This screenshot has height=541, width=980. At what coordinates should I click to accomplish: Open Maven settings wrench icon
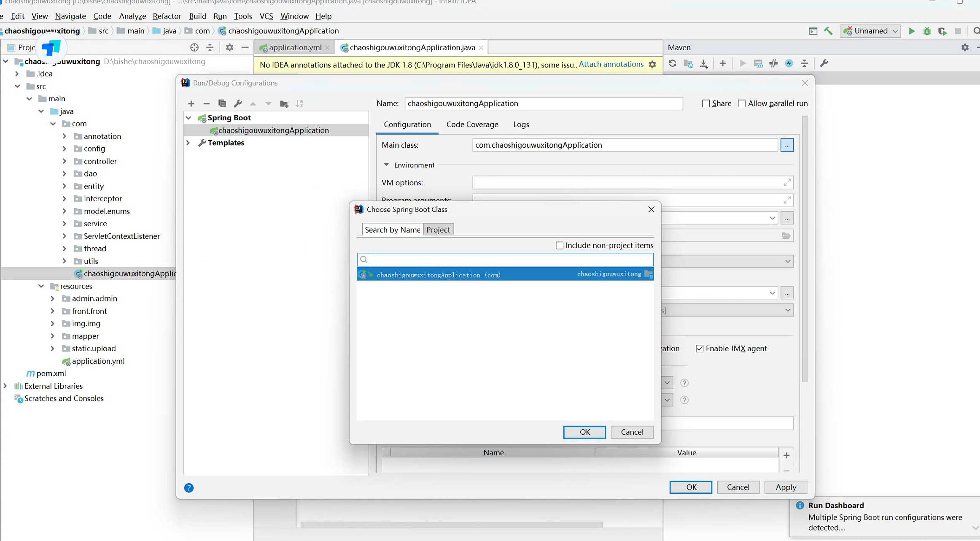click(x=824, y=63)
